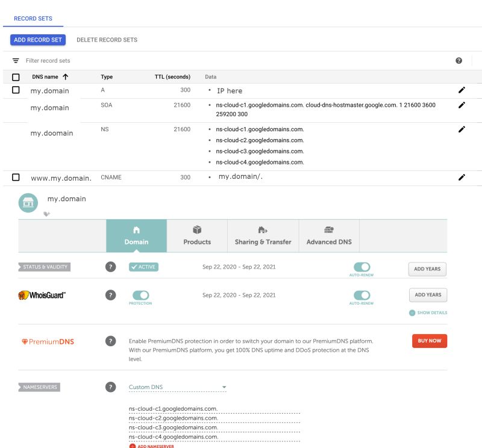Click BUY NOW for PremiumDNS

(429, 340)
